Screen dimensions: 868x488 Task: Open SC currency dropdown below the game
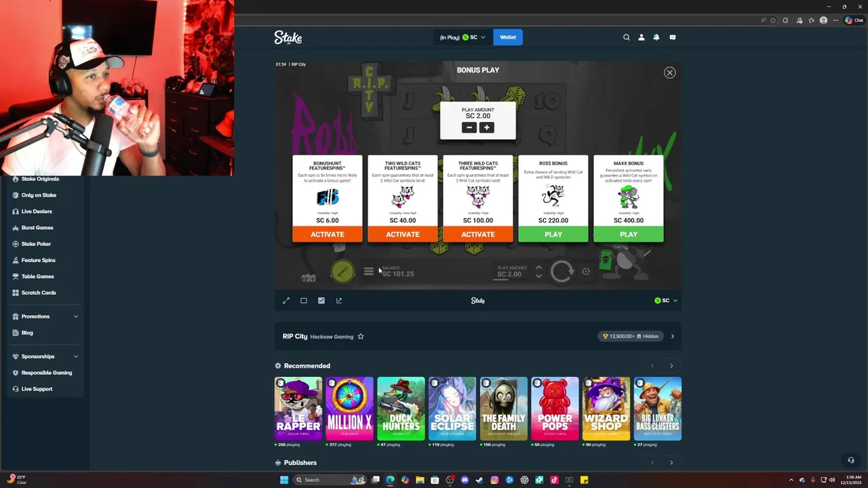pyautogui.click(x=666, y=300)
